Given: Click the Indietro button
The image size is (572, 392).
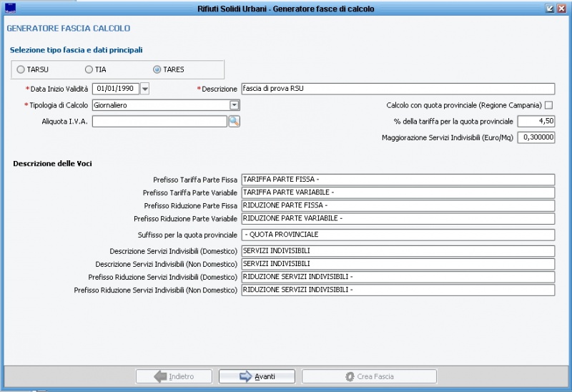Looking at the screenshot, I should click(x=174, y=376).
